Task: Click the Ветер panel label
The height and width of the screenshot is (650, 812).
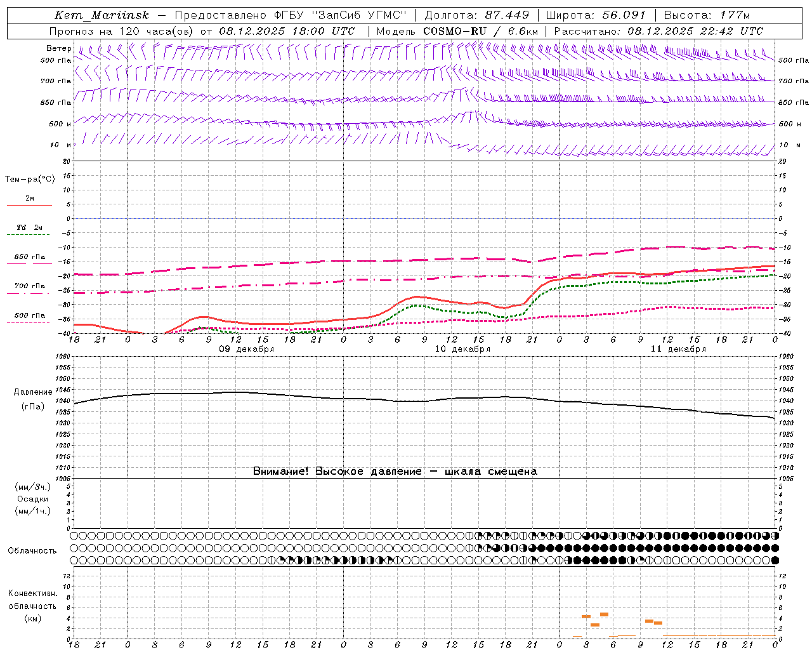Action: point(59,48)
